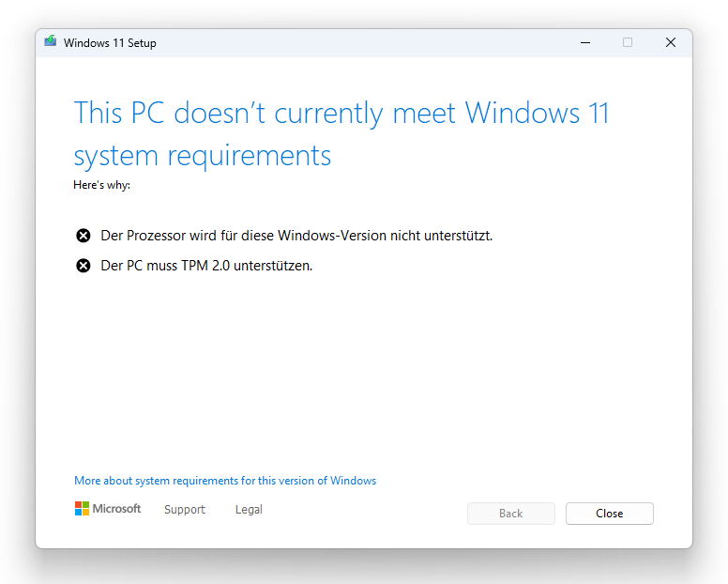The height and width of the screenshot is (584, 728).
Task: Open the Support link
Action: (x=185, y=509)
